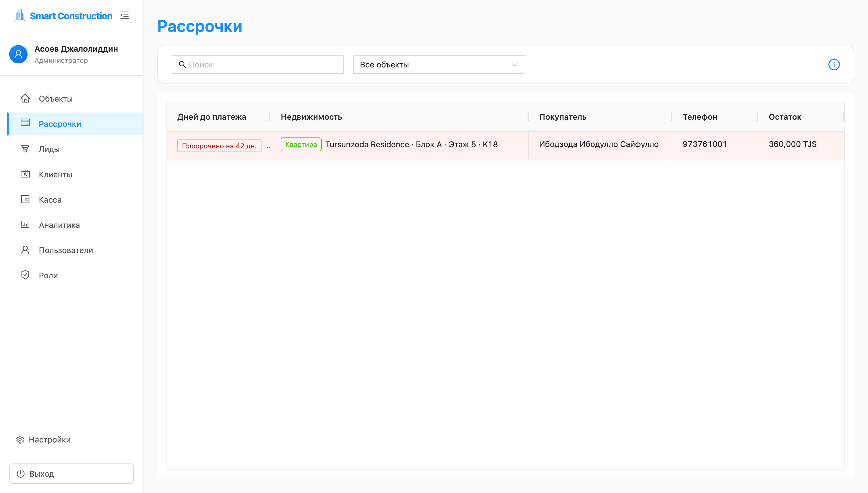The image size is (868, 493).
Task: Open the Клиенты section
Action: pyautogui.click(x=75, y=174)
